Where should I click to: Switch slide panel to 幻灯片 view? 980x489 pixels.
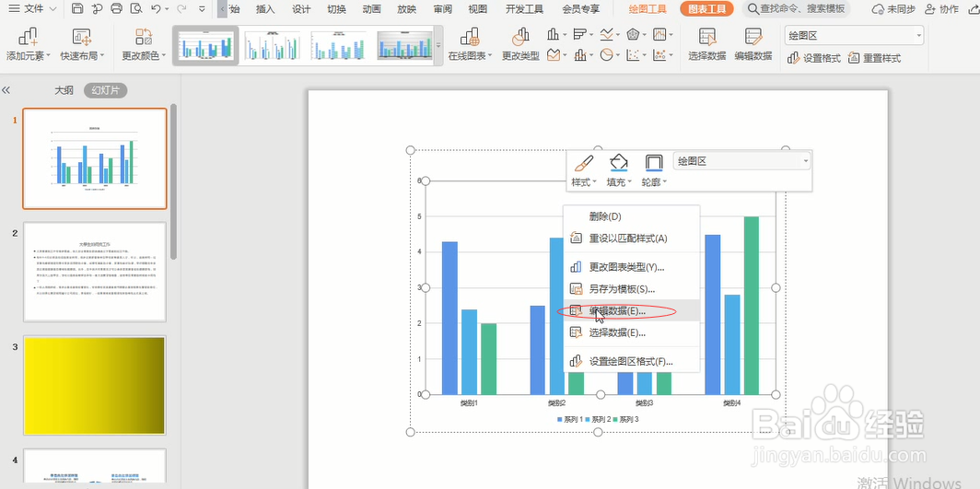point(106,90)
